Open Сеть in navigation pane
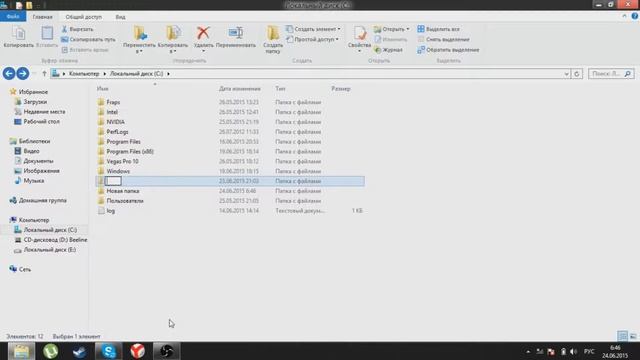 tap(24, 269)
